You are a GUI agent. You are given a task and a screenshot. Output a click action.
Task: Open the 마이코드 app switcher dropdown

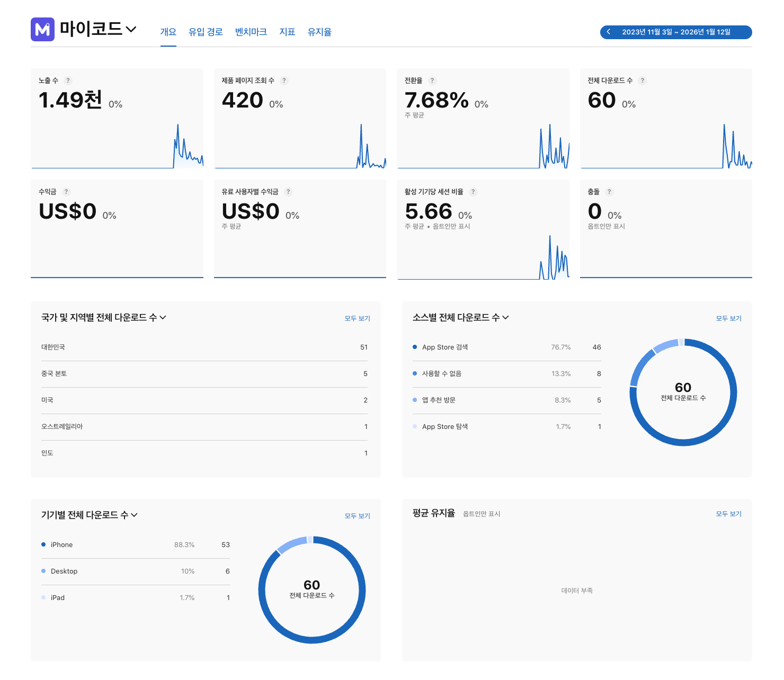[x=131, y=29]
